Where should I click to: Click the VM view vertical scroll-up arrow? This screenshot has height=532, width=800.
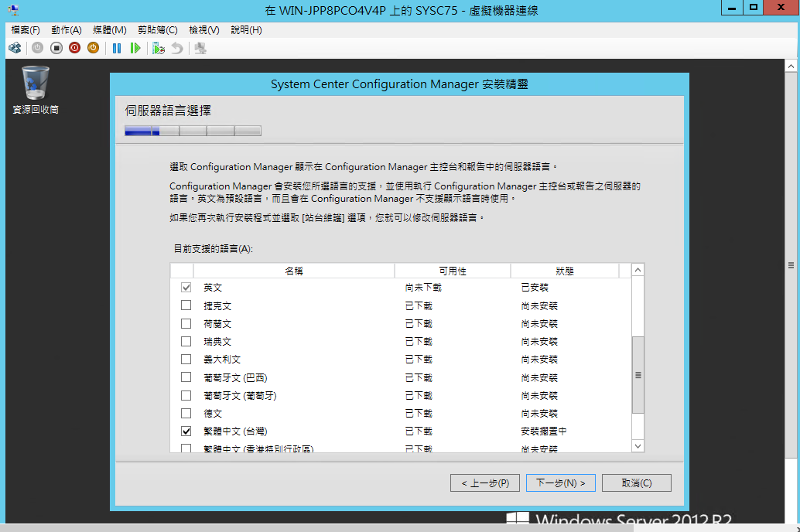pos(791,66)
